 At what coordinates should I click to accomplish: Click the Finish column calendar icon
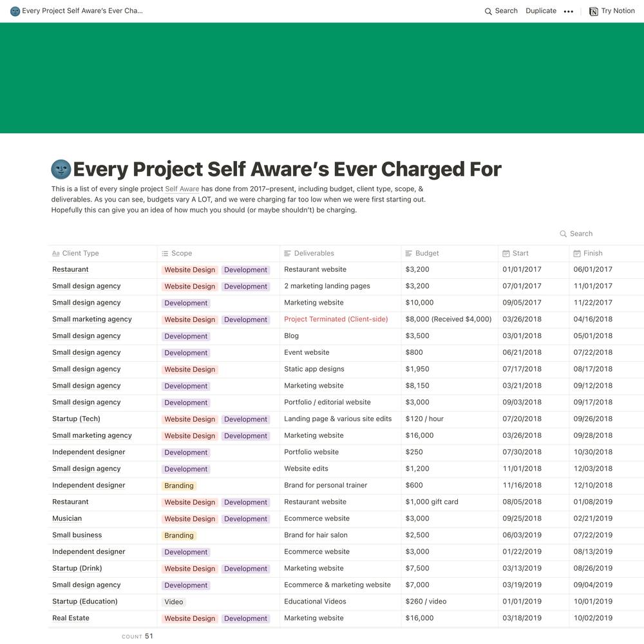(x=577, y=253)
